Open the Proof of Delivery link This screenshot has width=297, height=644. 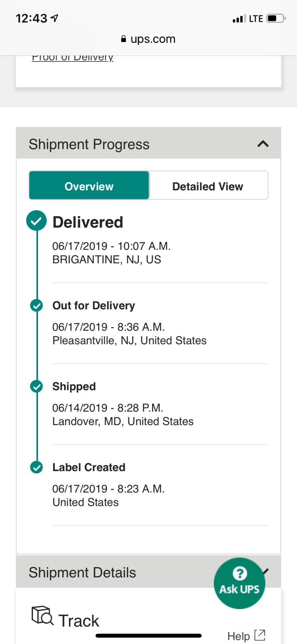(x=72, y=58)
